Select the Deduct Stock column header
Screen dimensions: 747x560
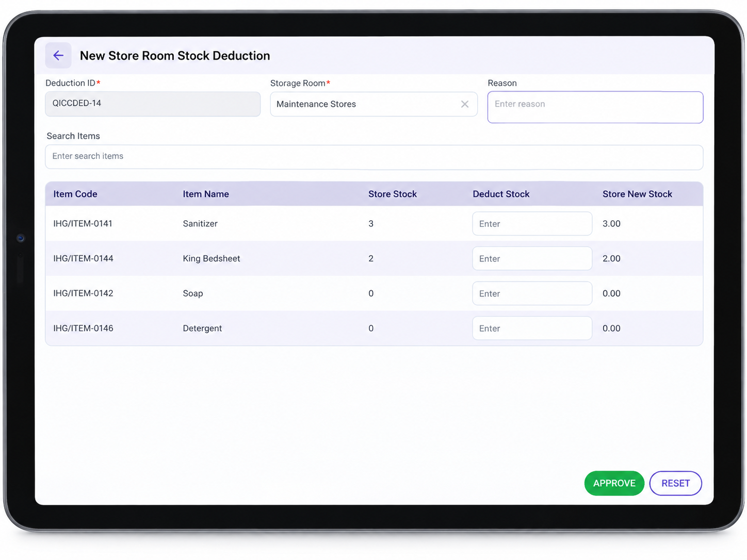click(x=501, y=194)
